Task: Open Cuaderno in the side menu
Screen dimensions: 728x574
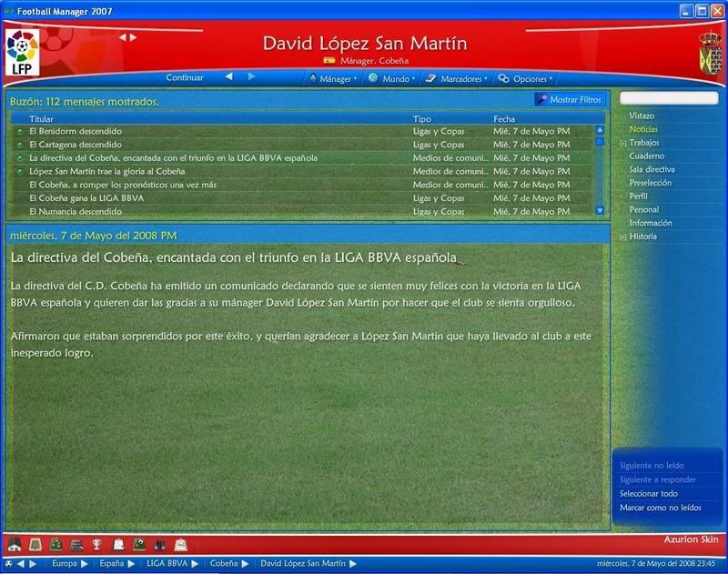Action: coord(647,156)
